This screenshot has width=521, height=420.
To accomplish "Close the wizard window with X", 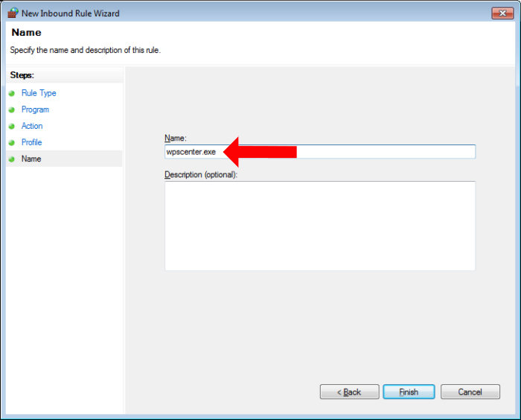I will tap(502, 13).
